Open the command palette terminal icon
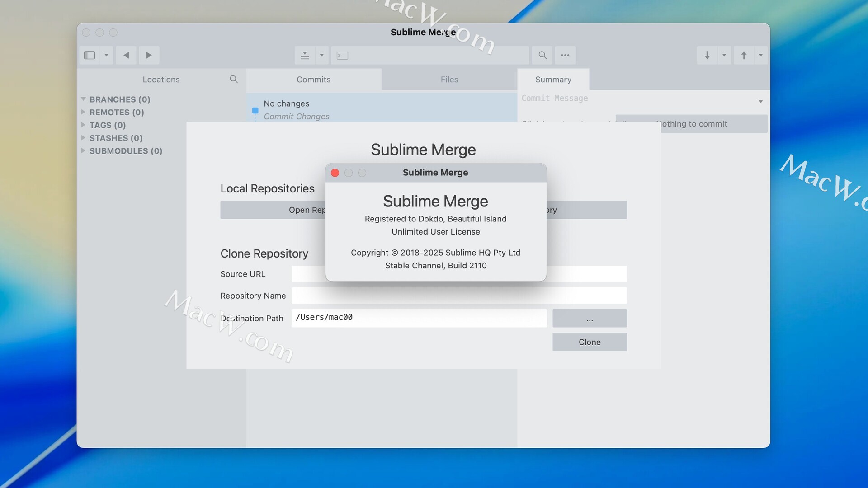The width and height of the screenshot is (868, 488). pos(343,56)
